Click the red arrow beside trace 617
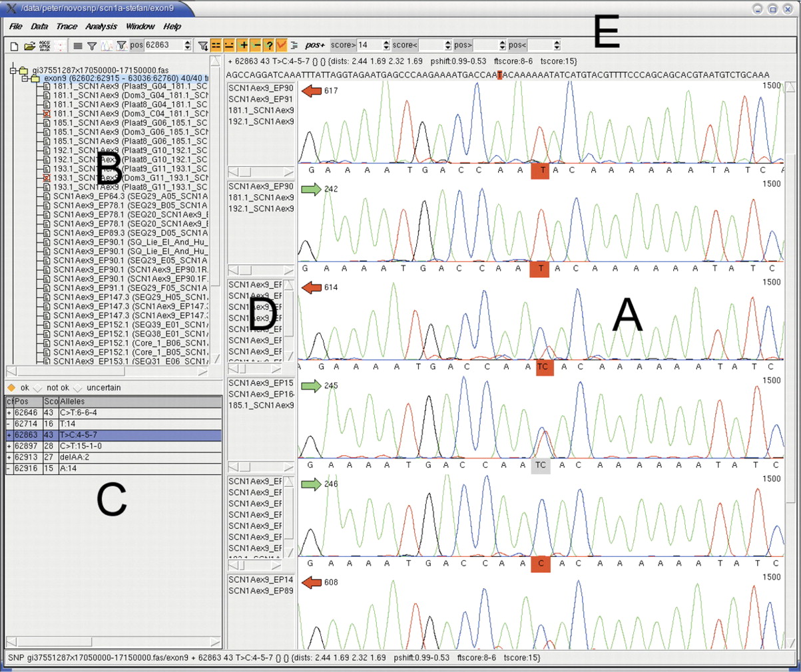Image resolution: width=801 pixels, height=672 pixels. [311, 90]
